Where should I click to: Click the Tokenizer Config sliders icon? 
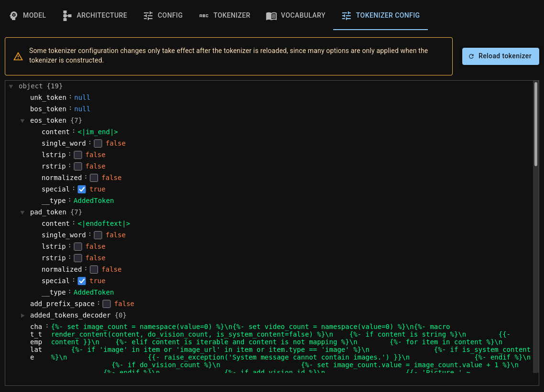click(x=346, y=16)
